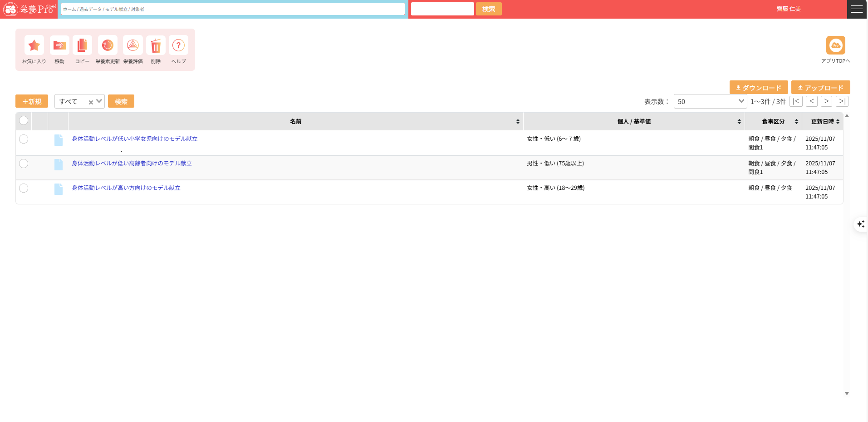Open the hamburger menu at top right
This screenshot has height=422, width=868.
[x=857, y=9]
